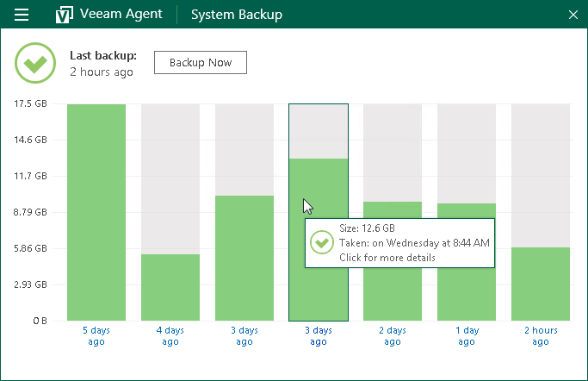
Task: Close the Veeam Agent window
Action: click(573, 15)
